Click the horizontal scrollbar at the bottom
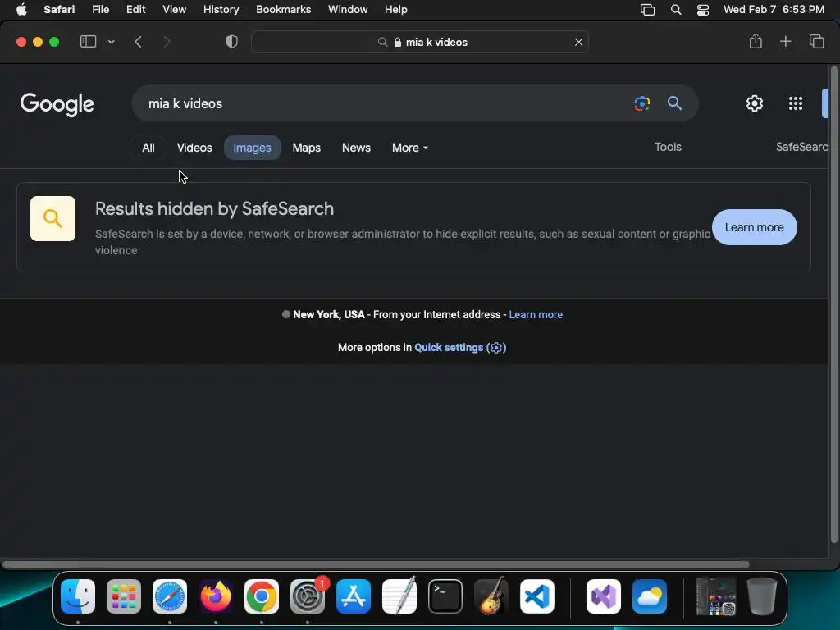The width and height of the screenshot is (840, 630). pyautogui.click(x=376, y=564)
